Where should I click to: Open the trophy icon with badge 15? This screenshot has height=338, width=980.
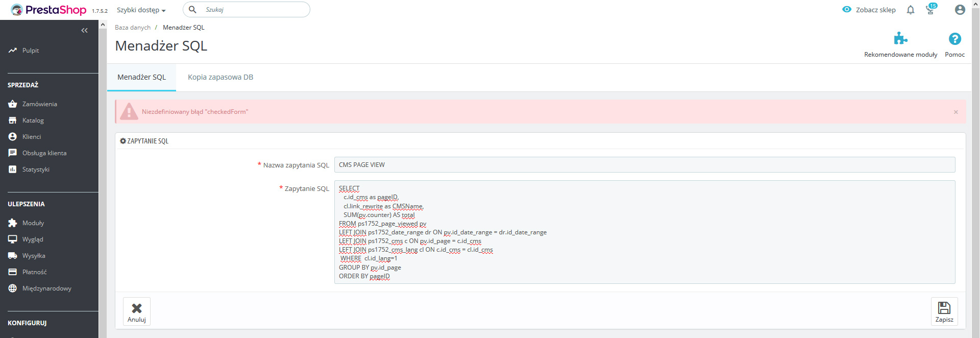(930, 9)
